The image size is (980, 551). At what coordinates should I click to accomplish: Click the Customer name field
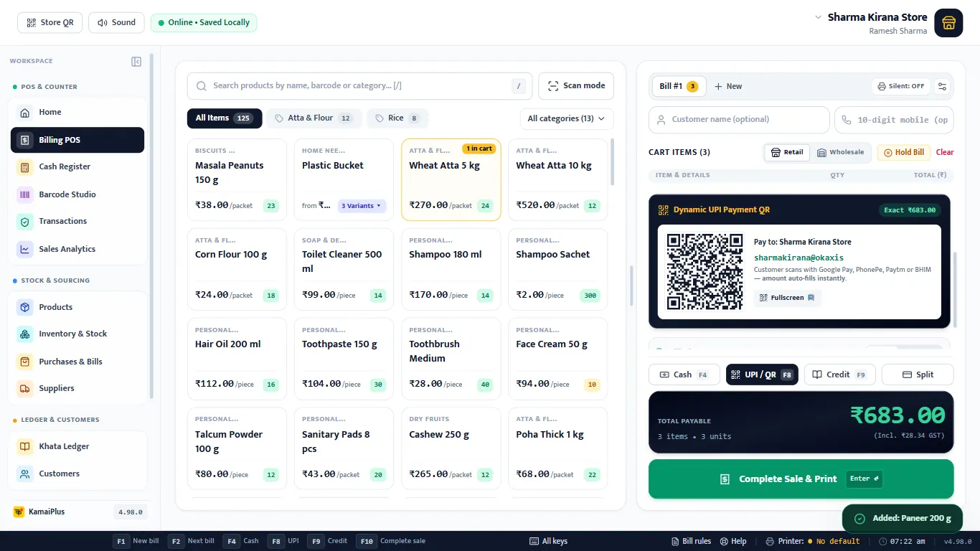point(739,120)
